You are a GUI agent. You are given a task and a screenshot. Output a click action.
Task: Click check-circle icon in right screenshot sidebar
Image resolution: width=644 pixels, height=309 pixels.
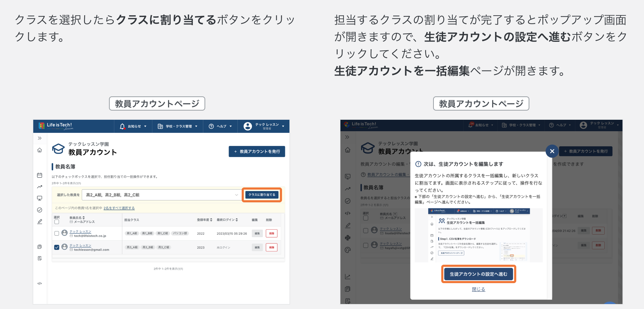point(348,201)
